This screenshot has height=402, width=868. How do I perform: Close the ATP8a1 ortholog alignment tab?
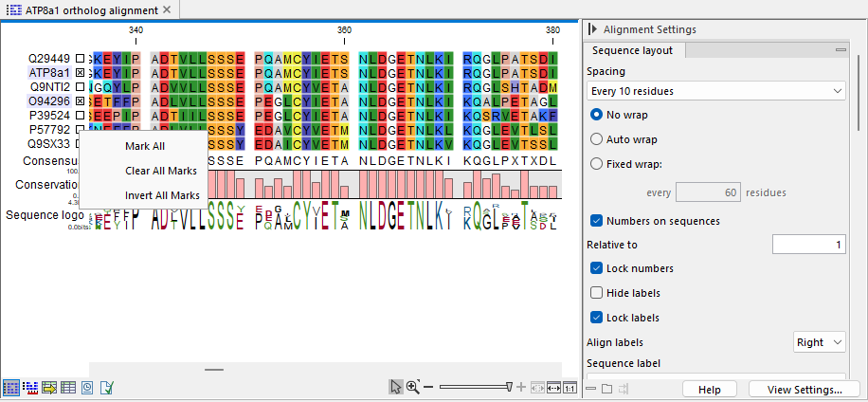[167, 10]
